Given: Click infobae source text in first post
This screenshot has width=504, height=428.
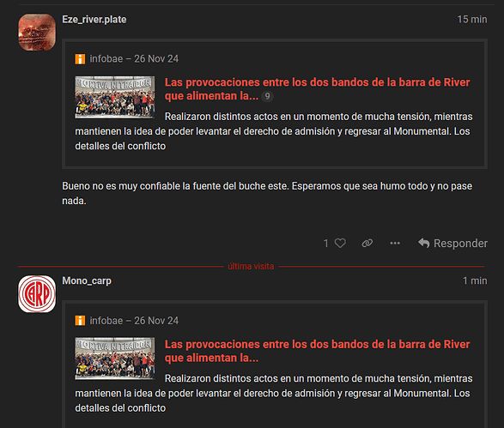Looking at the screenshot, I should tap(106, 59).
